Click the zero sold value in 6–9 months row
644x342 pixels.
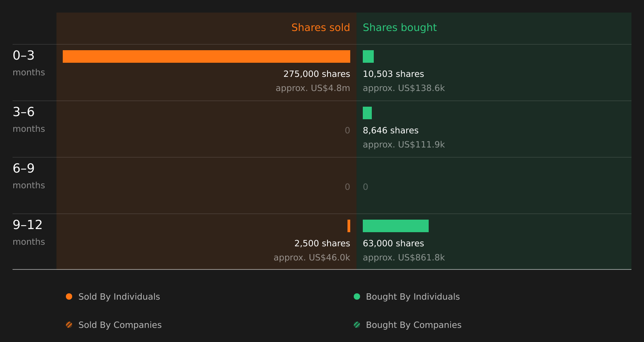[x=347, y=187]
